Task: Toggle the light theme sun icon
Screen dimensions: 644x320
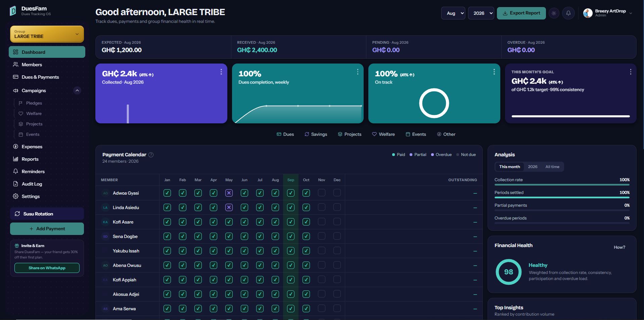Action: point(554,13)
